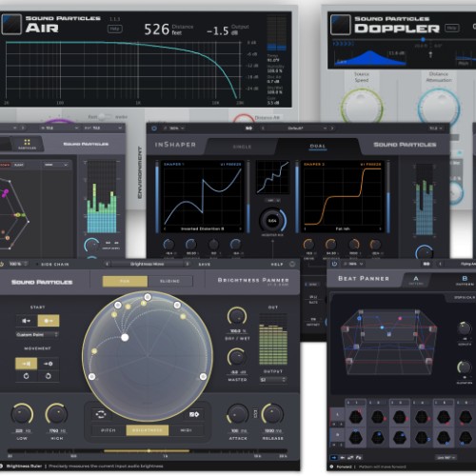Select the highlighted movement mode icon

pyautogui.click(x=26, y=364)
